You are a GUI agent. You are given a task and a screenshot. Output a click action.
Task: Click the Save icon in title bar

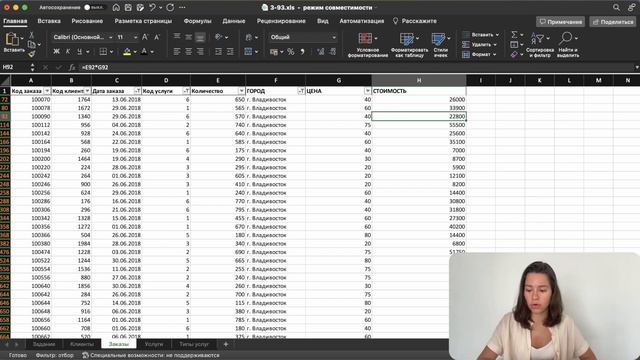[x=128, y=7]
